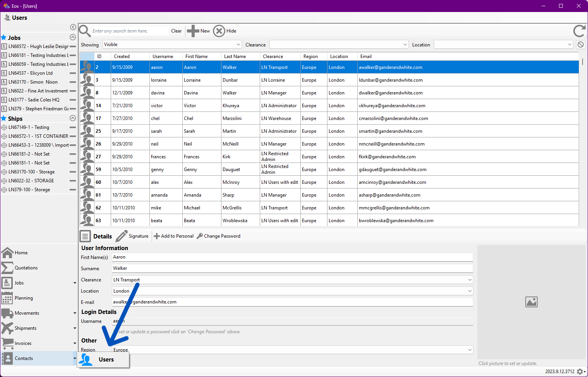Open Signature pen tool
Screen dimensions: 588x377
tap(122, 236)
